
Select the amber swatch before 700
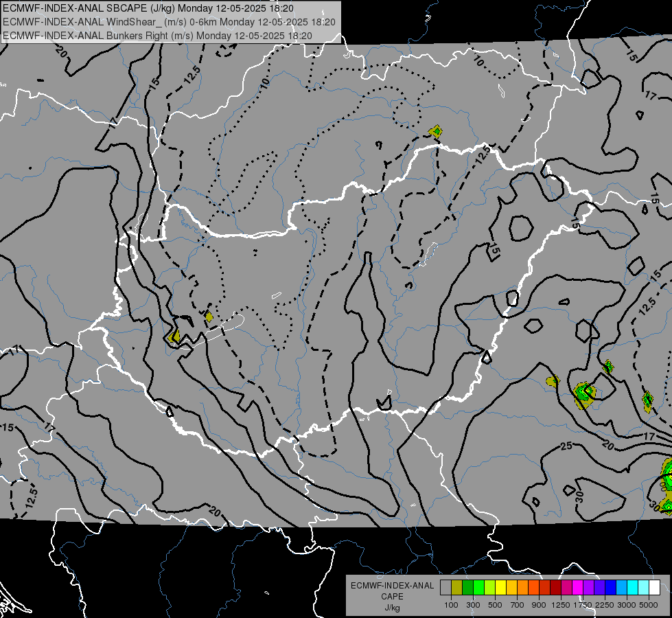pos(511,588)
